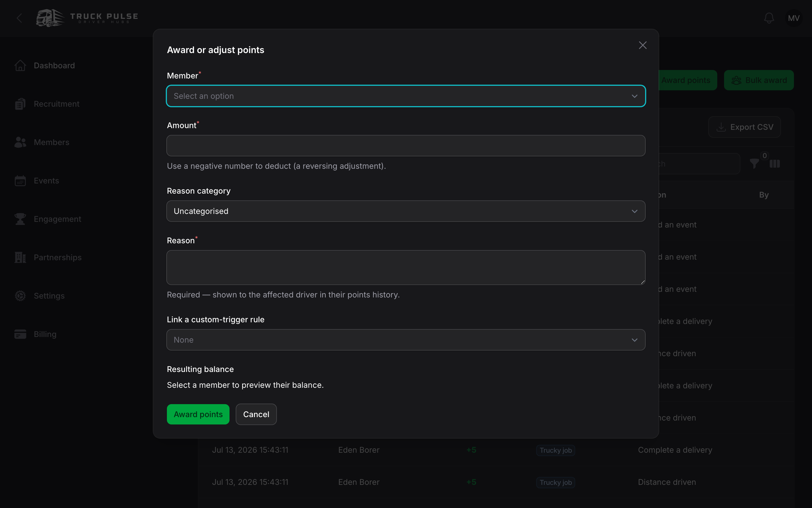Open notifications bell
This screenshot has width=812, height=508.
(x=769, y=18)
